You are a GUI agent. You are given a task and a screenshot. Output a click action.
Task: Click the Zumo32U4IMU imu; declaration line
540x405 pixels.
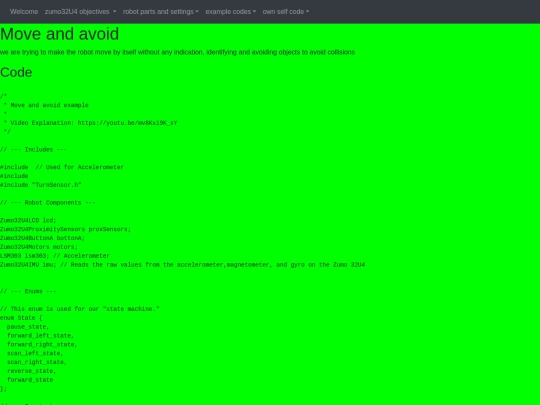tap(183, 265)
